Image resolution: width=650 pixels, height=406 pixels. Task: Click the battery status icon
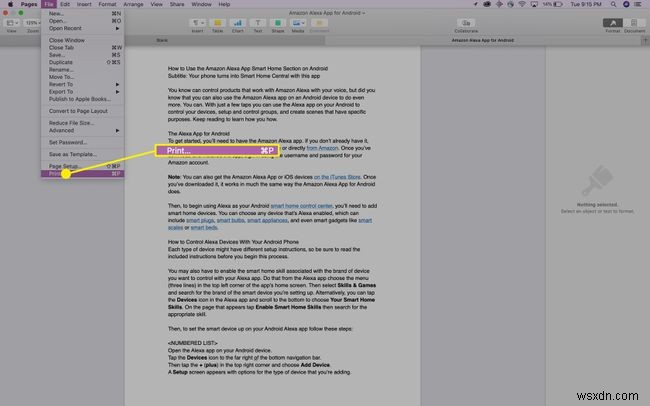[558, 4]
